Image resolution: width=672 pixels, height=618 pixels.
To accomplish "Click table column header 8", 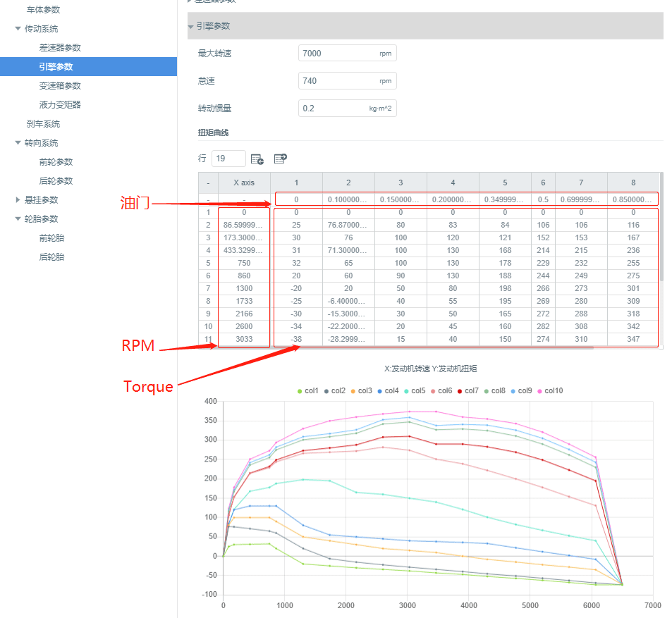I will [x=633, y=183].
